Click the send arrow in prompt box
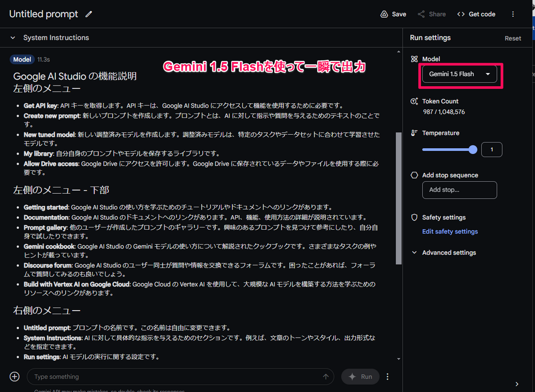This screenshot has width=535, height=392. [326, 377]
